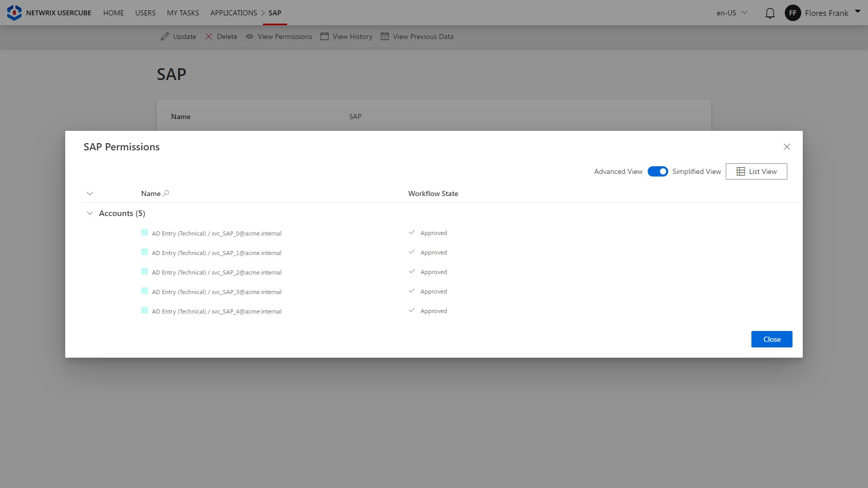Select the Delete icon in the toolbar
The image size is (868, 488).
pyautogui.click(x=209, y=36)
